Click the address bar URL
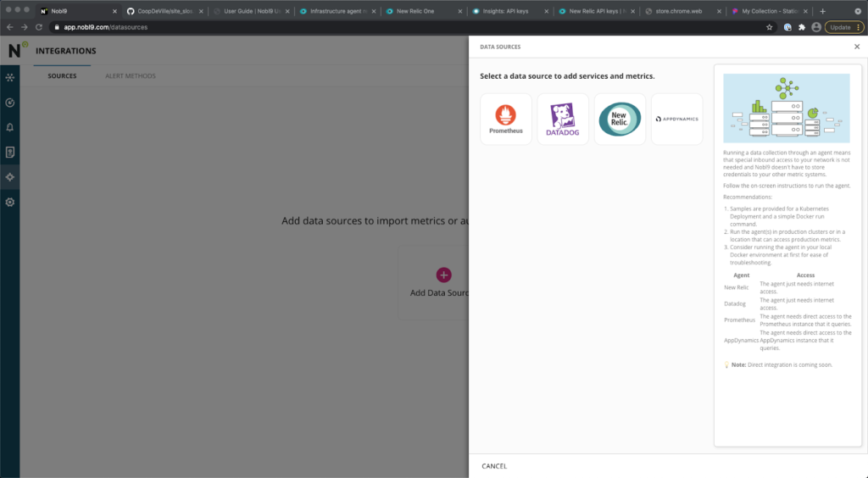The image size is (868, 478). tap(105, 27)
